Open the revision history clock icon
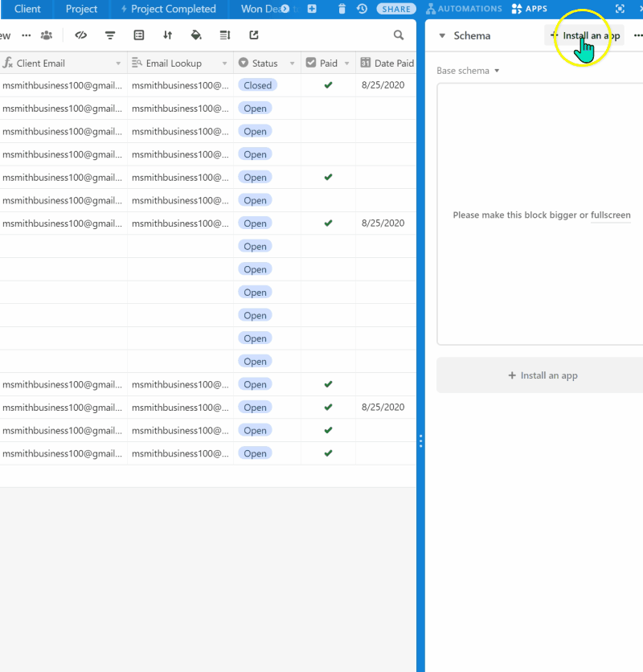Image resolution: width=643 pixels, height=672 pixels. (362, 8)
